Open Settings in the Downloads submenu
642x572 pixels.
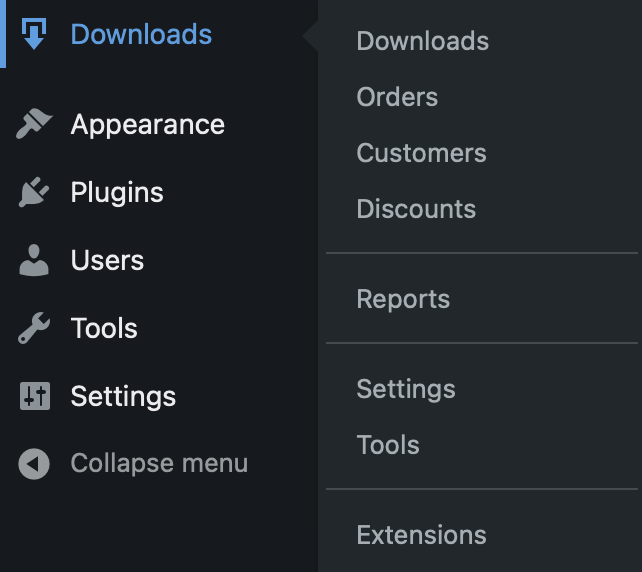(406, 389)
